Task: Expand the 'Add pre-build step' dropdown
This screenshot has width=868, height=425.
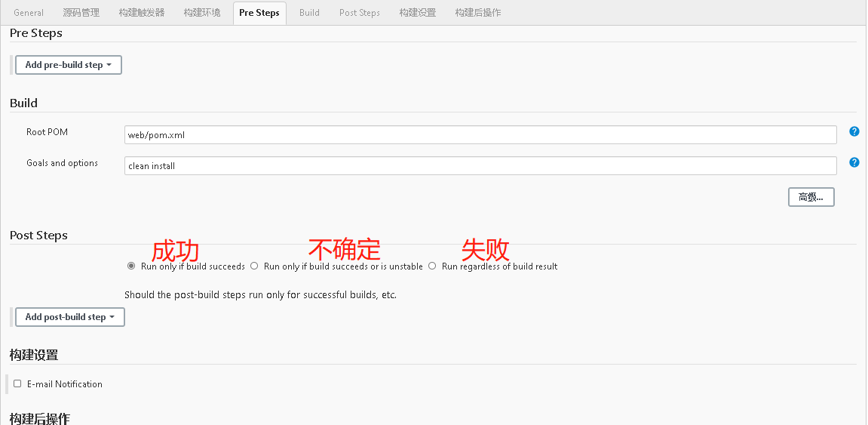Action: click(x=69, y=65)
